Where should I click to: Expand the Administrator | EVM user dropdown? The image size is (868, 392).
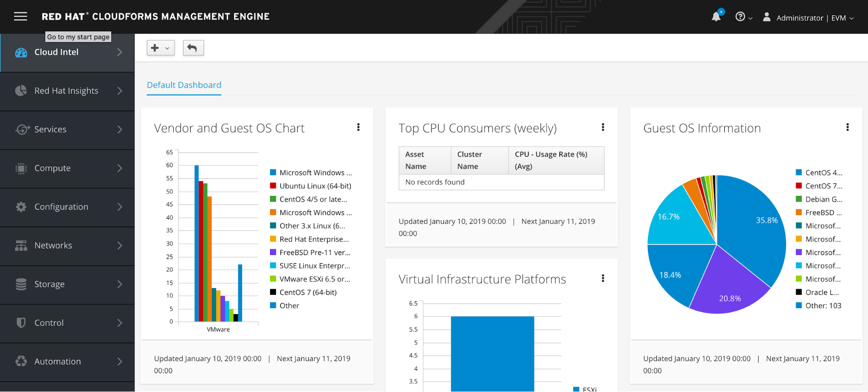815,18
